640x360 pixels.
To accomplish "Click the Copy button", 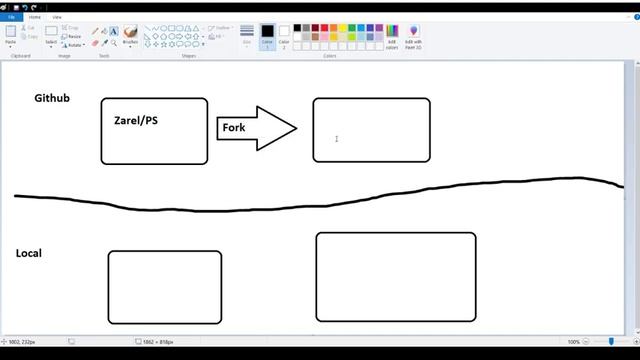I will 29,37.
